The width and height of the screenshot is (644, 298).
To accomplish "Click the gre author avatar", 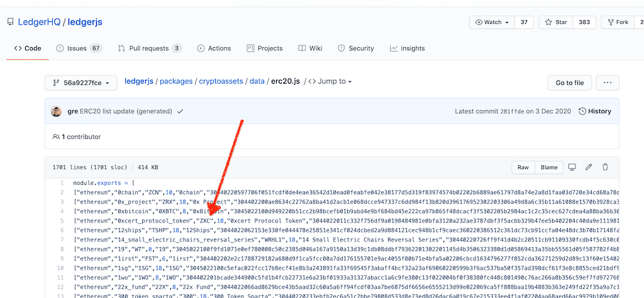I will click(x=57, y=111).
